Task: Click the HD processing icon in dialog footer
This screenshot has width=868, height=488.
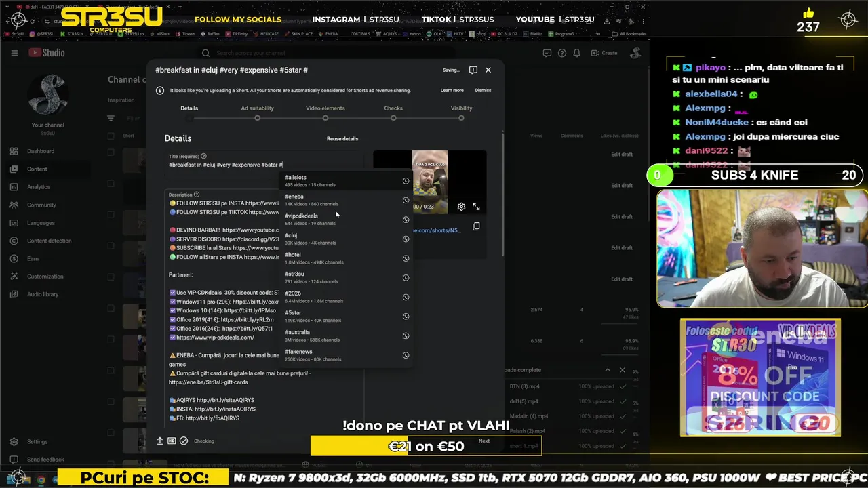Action: 172,441
